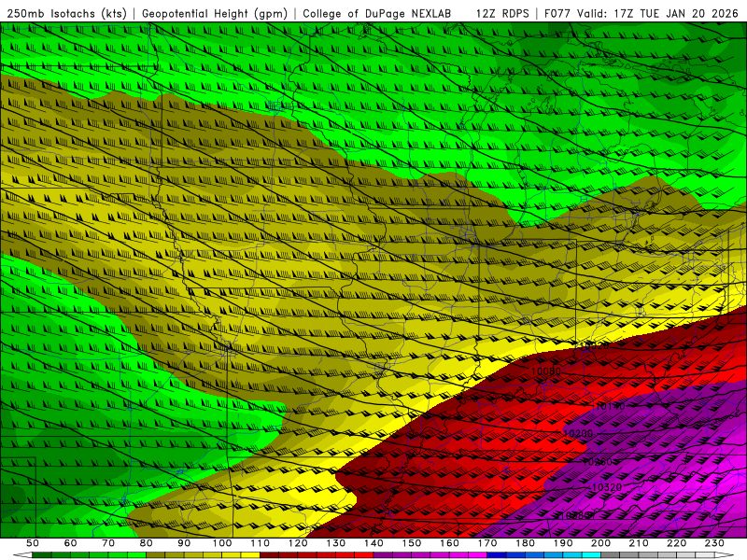The image size is (747, 560).
Task: Click the 50 label on the color scale
Action: click(x=32, y=543)
